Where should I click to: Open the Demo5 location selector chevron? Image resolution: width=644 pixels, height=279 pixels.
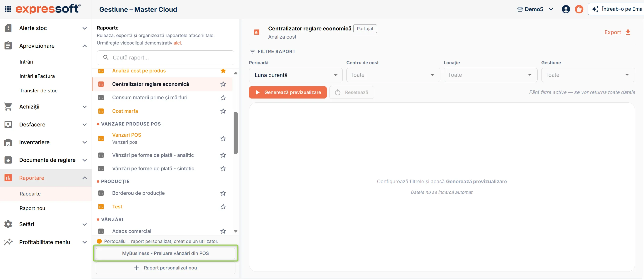click(x=551, y=9)
